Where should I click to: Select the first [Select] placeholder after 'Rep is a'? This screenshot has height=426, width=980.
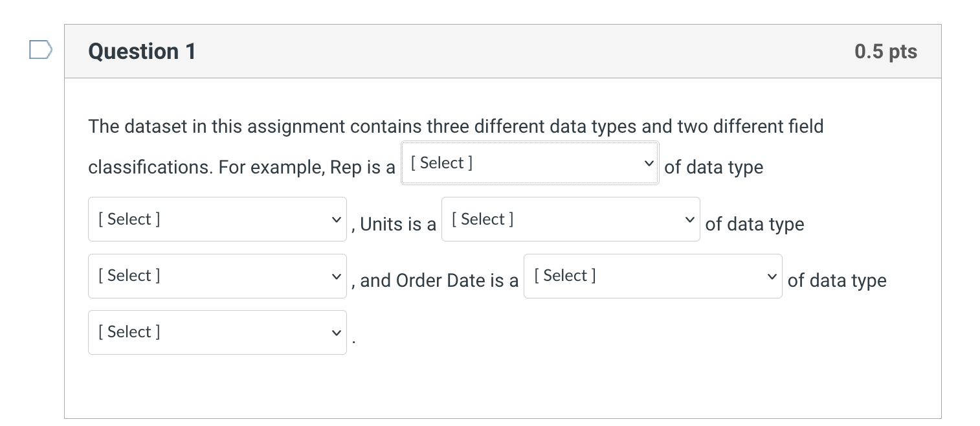[x=529, y=163]
